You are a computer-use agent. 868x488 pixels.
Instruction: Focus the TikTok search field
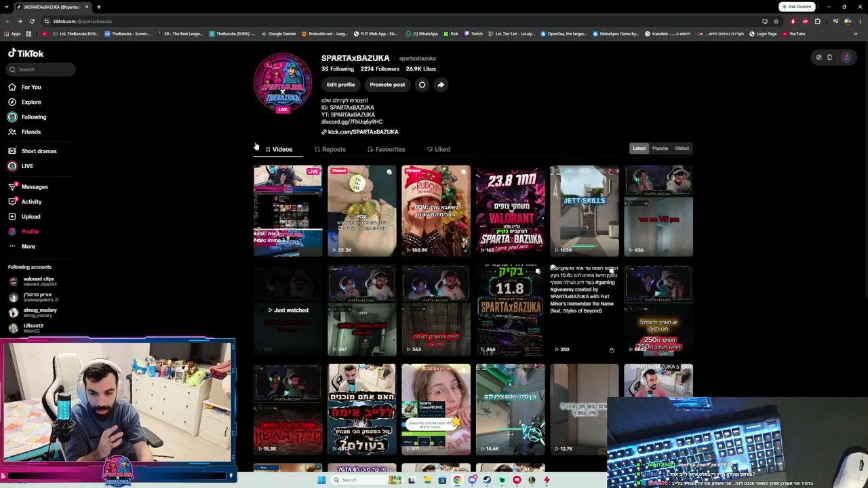[41, 69]
